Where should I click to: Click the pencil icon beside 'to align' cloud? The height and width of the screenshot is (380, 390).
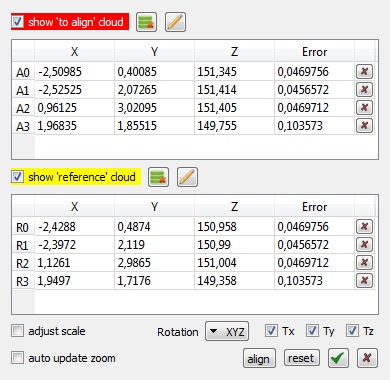click(175, 22)
